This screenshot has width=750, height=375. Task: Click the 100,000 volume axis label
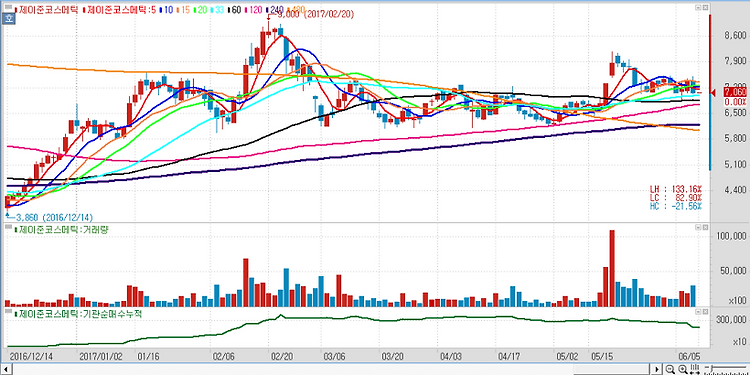[x=731, y=237]
